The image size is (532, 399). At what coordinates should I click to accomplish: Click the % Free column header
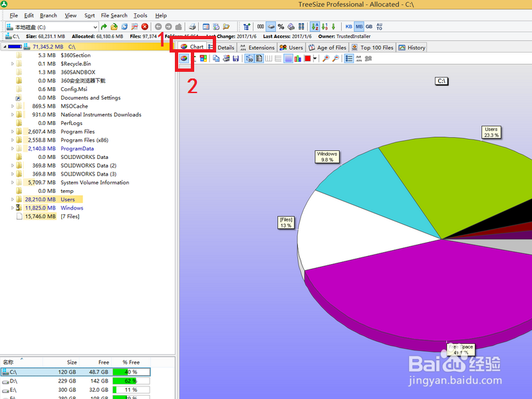[x=131, y=362]
